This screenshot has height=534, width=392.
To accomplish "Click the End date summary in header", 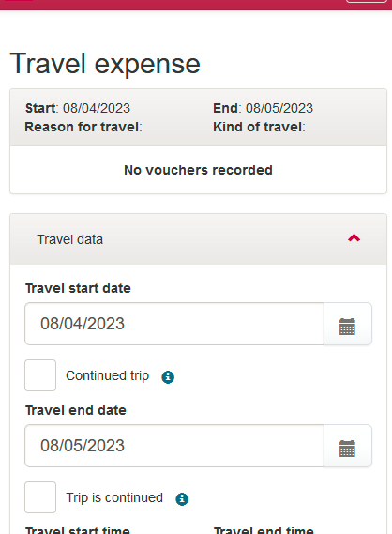I will (263, 108).
